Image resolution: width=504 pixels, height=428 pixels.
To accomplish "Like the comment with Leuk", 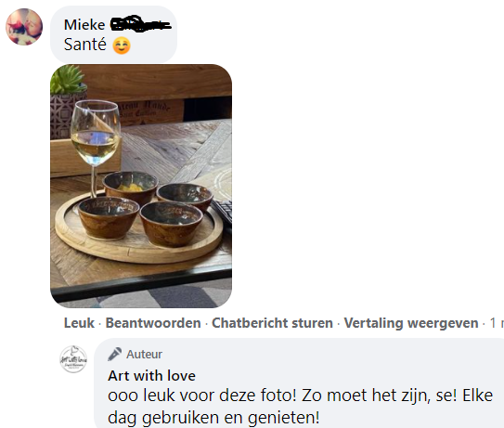I will click(79, 323).
